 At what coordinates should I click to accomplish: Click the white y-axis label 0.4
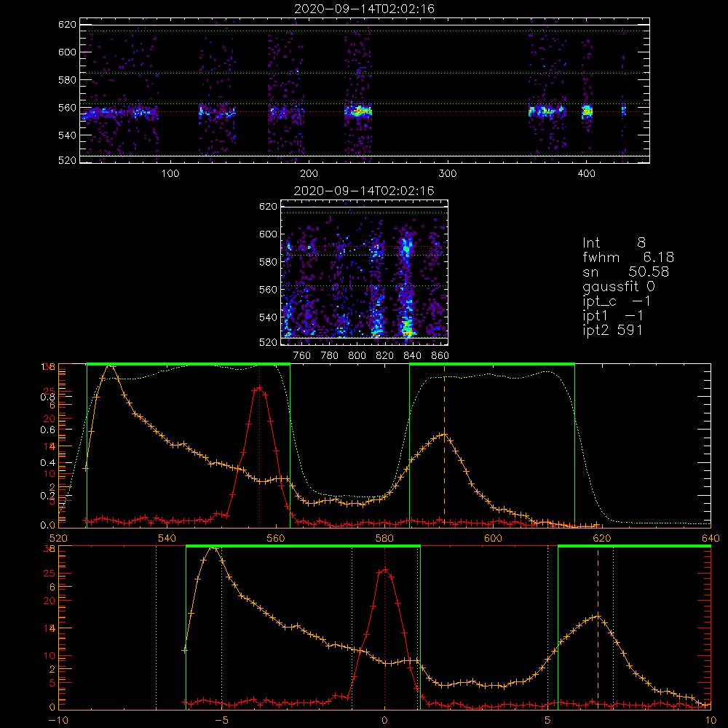(47, 463)
